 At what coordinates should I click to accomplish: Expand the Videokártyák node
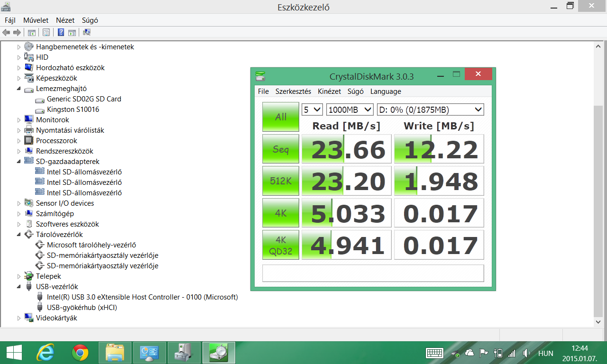point(19,318)
